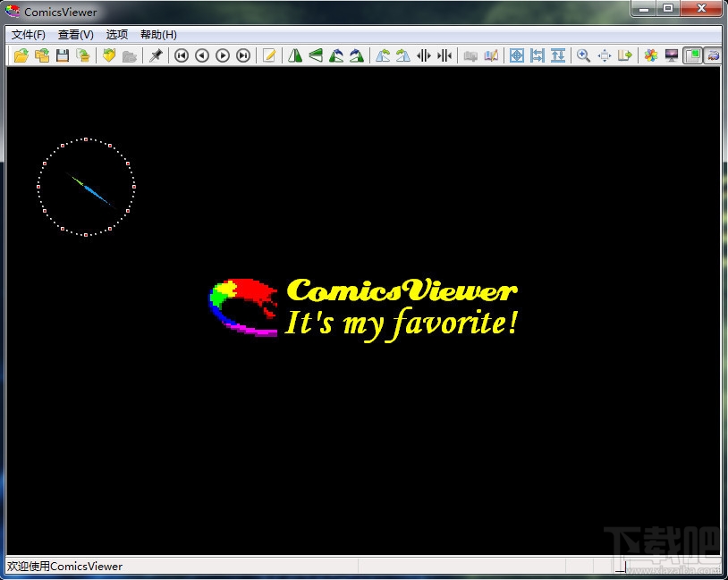The image size is (728, 580).
Task: Click status bar text 欢迎使用ComicsViewer
Action: (65, 566)
